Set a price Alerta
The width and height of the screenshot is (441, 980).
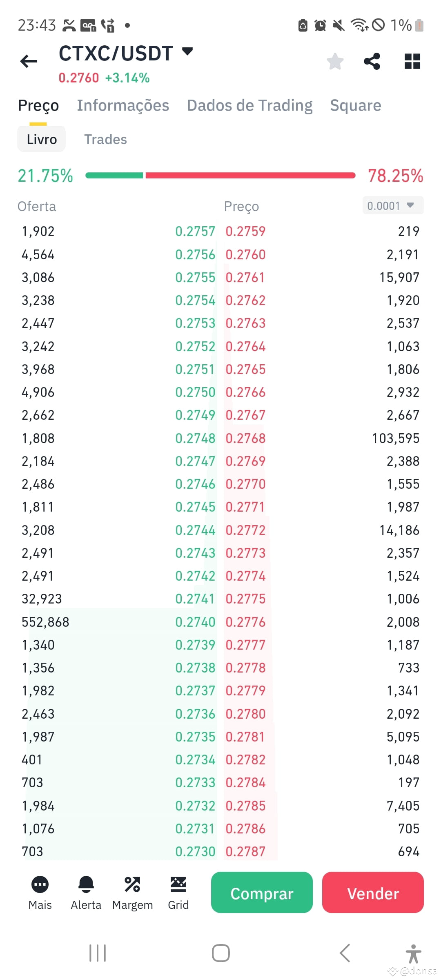pos(86,892)
